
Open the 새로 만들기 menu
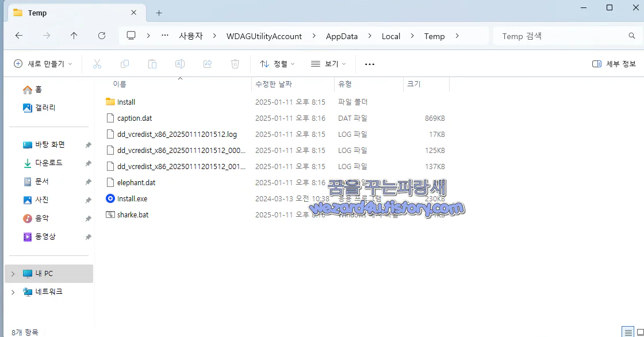(43, 64)
